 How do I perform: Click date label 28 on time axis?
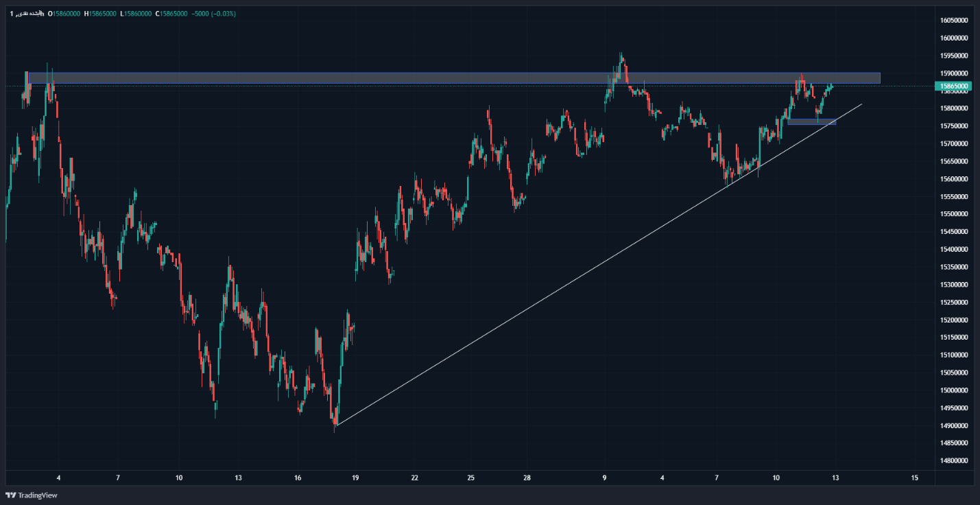click(527, 478)
